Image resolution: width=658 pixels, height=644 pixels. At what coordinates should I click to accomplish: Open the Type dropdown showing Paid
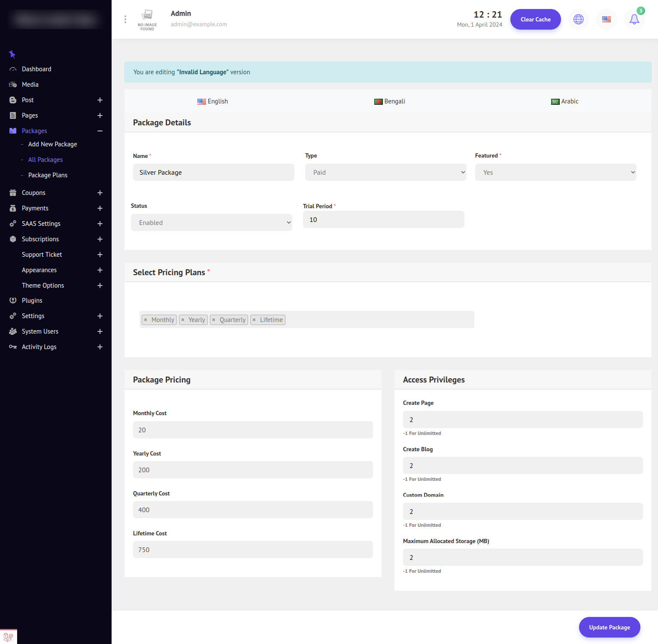385,172
